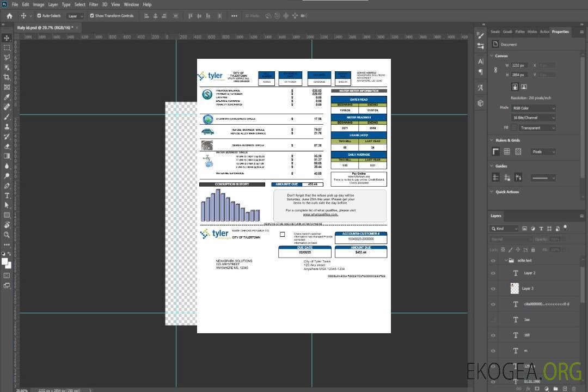Select the Eyedropper tool
588x392 pixels.
[7, 97]
